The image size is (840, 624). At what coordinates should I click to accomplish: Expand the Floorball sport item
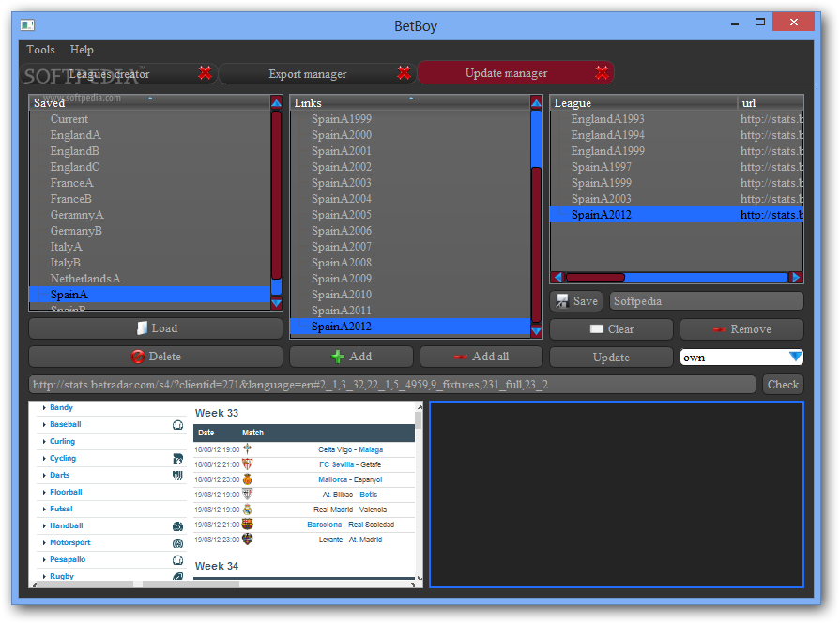pyautogui.click(x=44, y=492)
